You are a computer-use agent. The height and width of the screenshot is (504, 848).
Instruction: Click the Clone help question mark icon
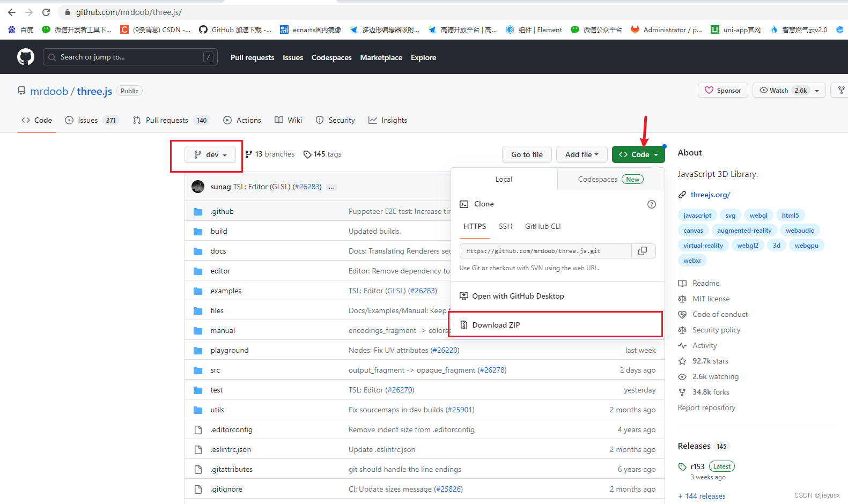(x=652, y=204)
